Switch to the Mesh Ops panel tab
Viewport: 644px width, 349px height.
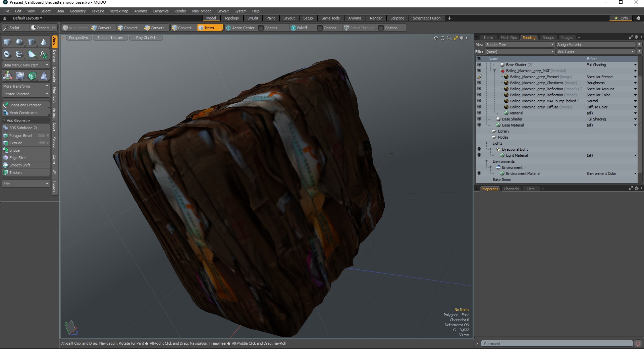coord(508,38)
